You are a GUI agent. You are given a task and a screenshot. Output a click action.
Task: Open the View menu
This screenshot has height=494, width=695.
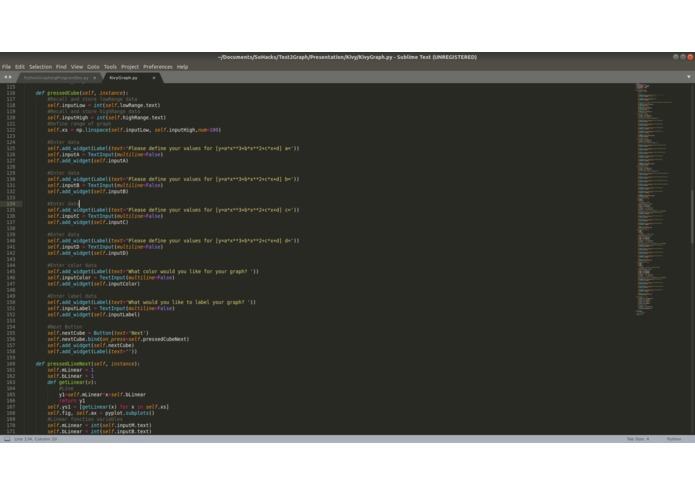(x=77, y=67)
